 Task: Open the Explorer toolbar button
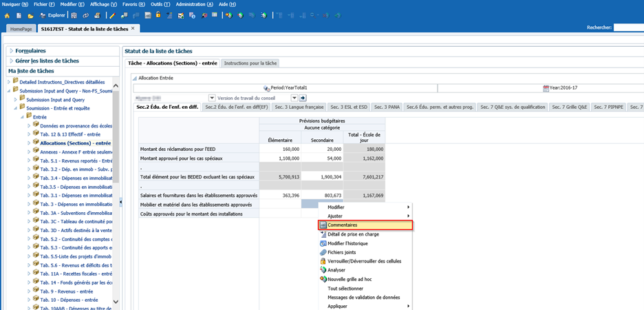(56, 15)
